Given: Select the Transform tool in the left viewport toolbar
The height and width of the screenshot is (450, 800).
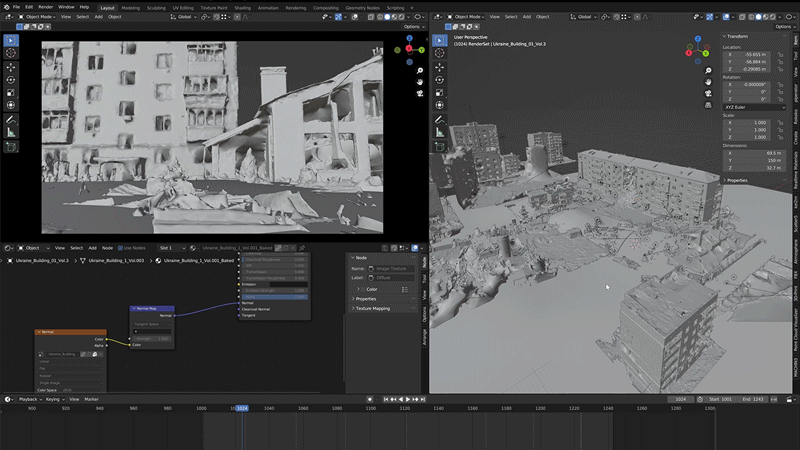Looking at the screenshot, I should coord(11,105).
